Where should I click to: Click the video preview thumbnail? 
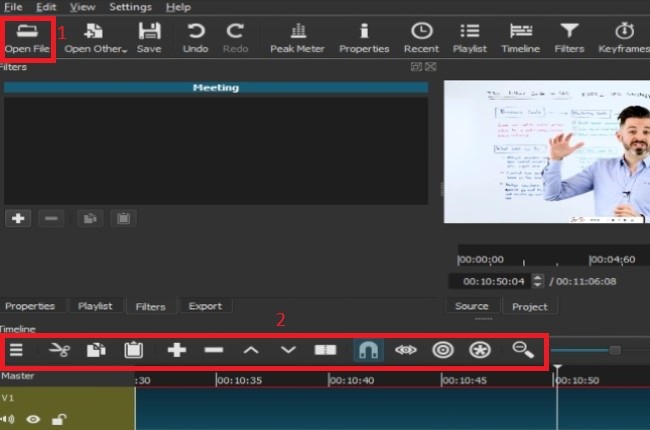click(x=547, y=152)
